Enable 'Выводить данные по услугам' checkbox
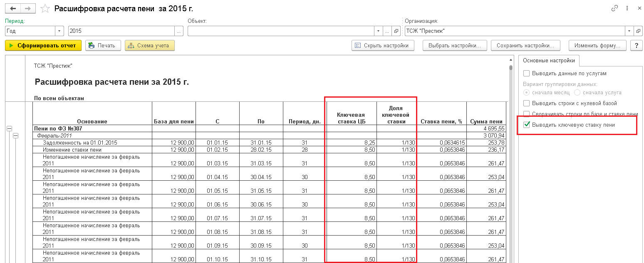644x263 pixels. point(527,74)
